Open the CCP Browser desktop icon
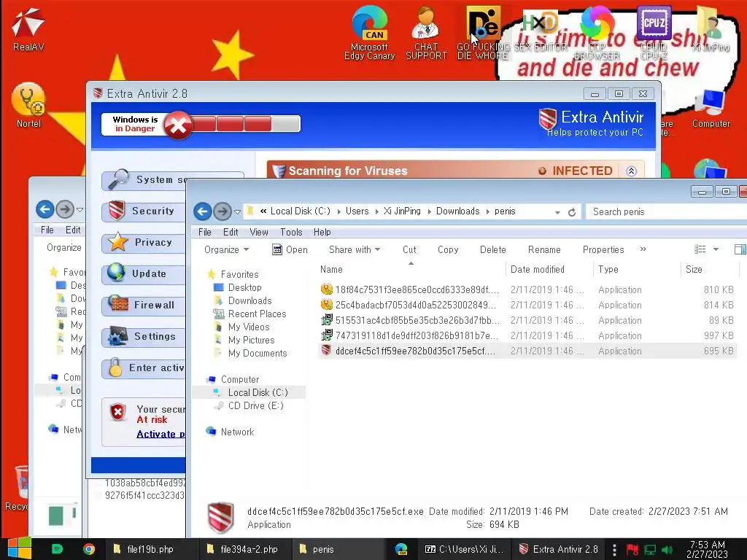 pos(597,32)
